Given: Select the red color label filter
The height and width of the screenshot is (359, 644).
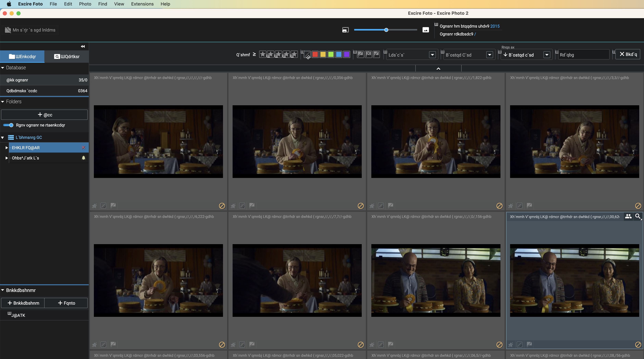Looking at the screenshot, I should (315, 54).
